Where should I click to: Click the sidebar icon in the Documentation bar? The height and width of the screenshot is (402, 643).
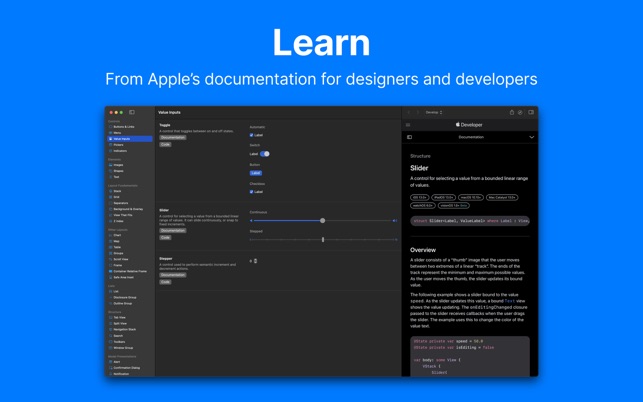click(409, 137)
